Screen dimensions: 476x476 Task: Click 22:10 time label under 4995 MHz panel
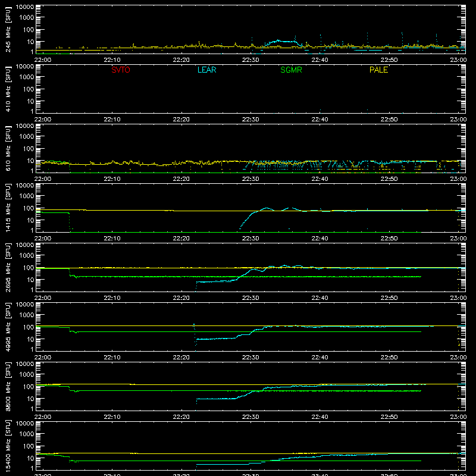pos(112,358)
